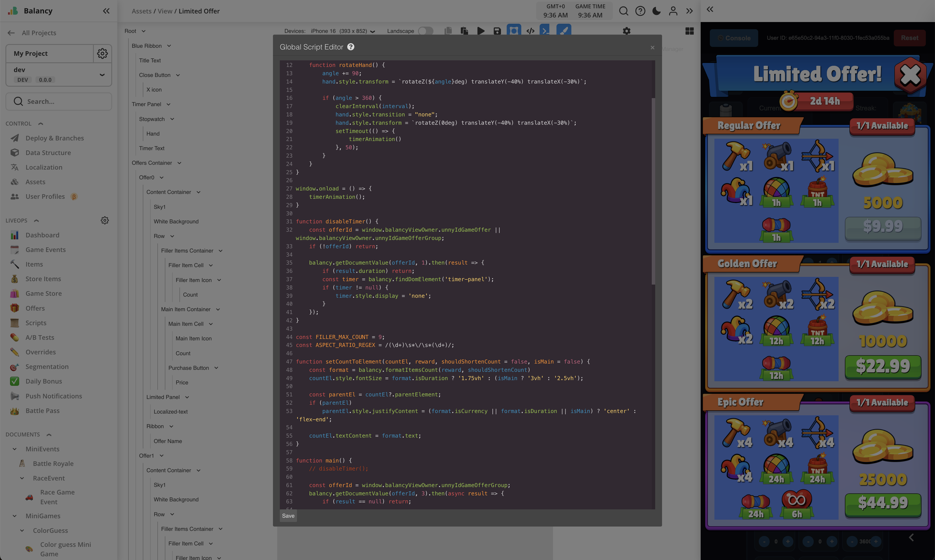Image resolution: width=935 pixels, height=560 pixels.
Task: Click the Reset button in preview
Action: pyautogui.click(x=909, y=38)
